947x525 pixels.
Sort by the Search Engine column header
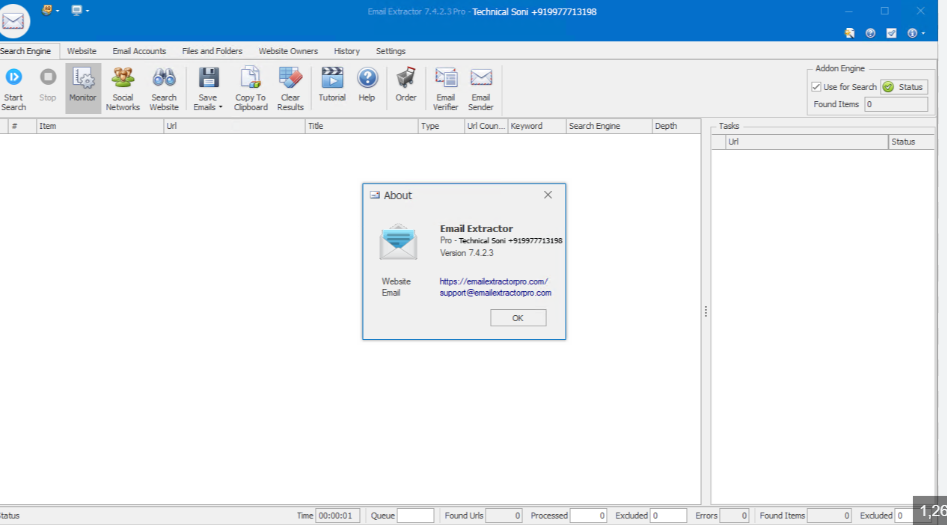609,126
